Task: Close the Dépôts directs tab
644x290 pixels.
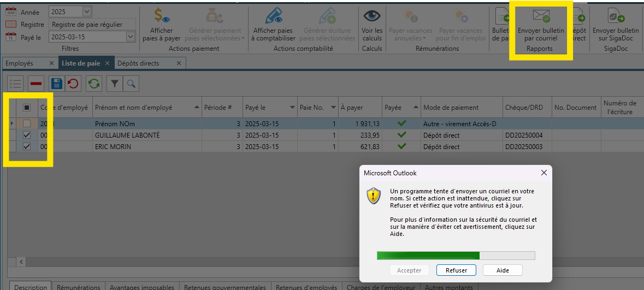Action: tap(179, 63)
